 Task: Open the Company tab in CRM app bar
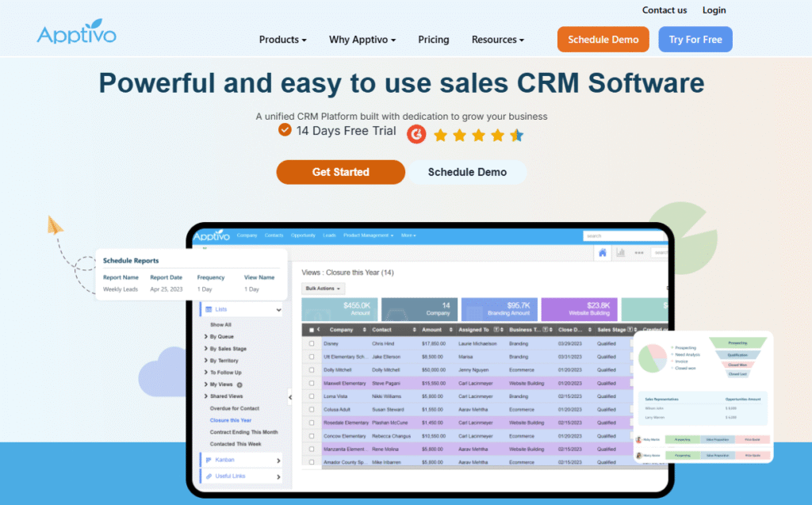click(x=247, y=235)
